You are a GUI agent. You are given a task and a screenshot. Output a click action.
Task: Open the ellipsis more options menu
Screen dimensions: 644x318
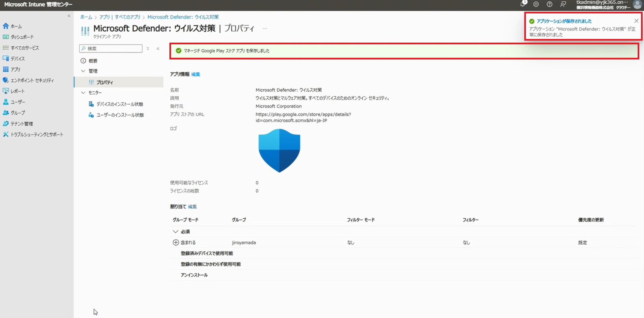(x=265, y=29)
